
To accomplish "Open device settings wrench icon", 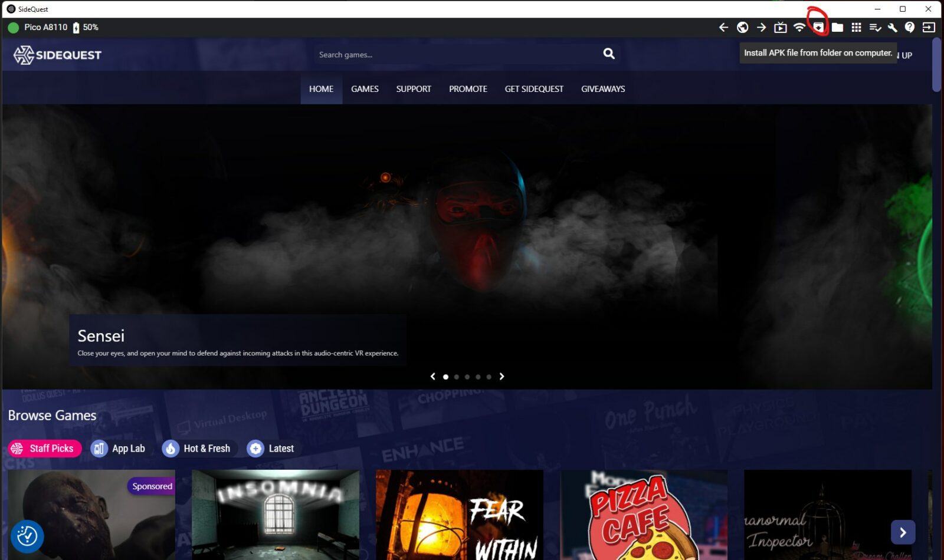I will [892, 27].
